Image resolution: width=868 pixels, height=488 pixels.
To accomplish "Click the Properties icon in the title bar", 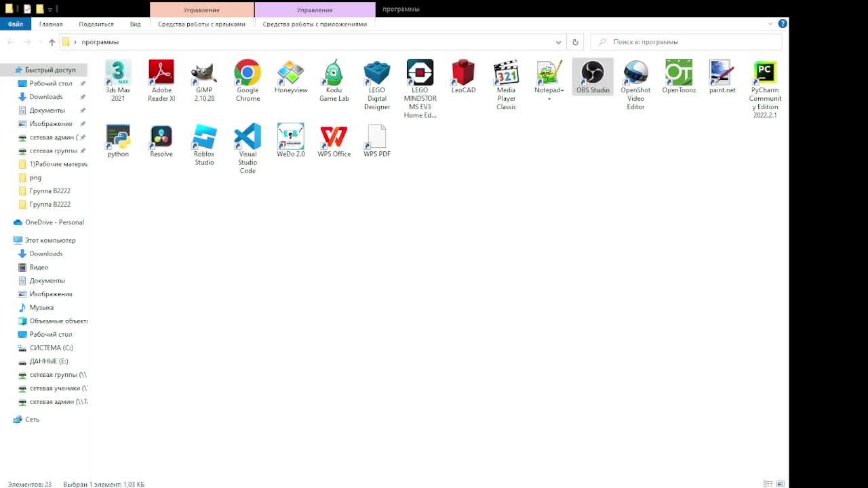I will click(x=26, y=9).
